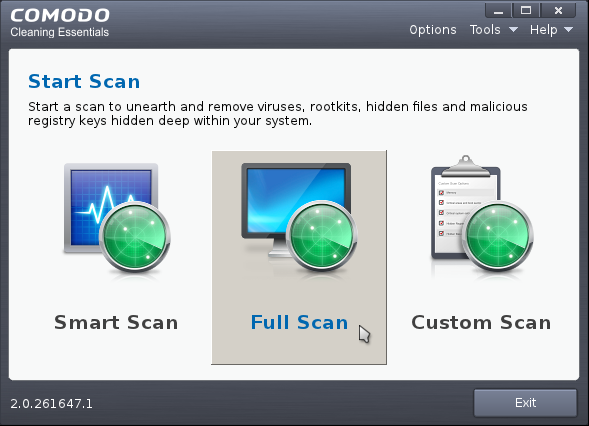The image size is (589, 426).
Task: Close the Comodo Cleaning Essentials window
Action: pos(558,11)
